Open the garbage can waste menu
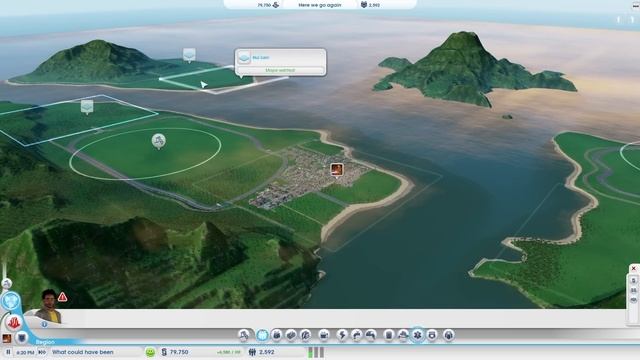 coord(389,335)
